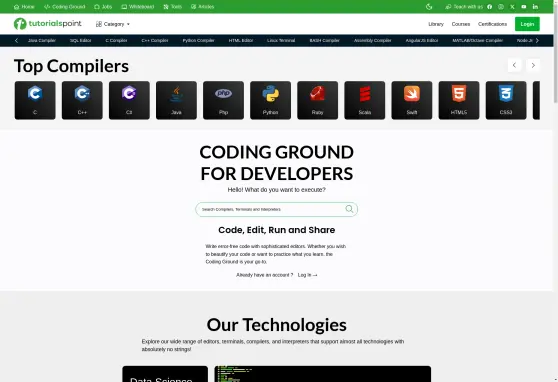
Task: Open the YouTube social icon
Action: pyautogui.click(x=524, y=6)
